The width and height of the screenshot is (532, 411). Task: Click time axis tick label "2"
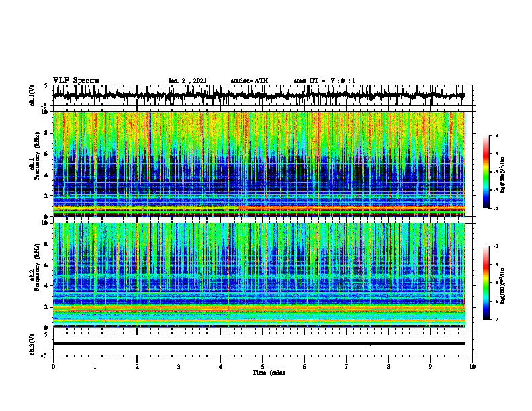(137, 367)
